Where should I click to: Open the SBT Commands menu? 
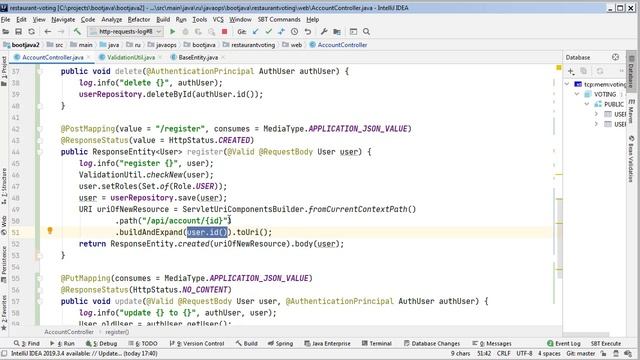[279, 19]
